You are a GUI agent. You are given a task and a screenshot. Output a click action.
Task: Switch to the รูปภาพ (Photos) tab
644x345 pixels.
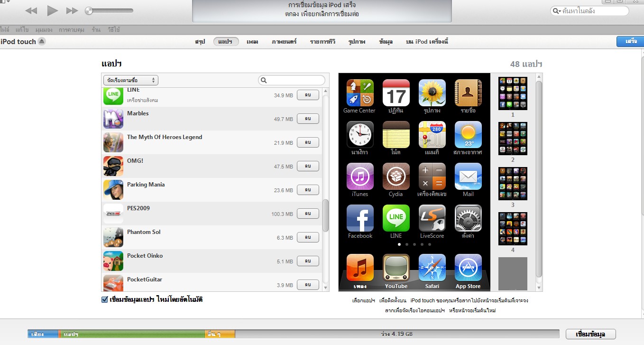(357, 42)
